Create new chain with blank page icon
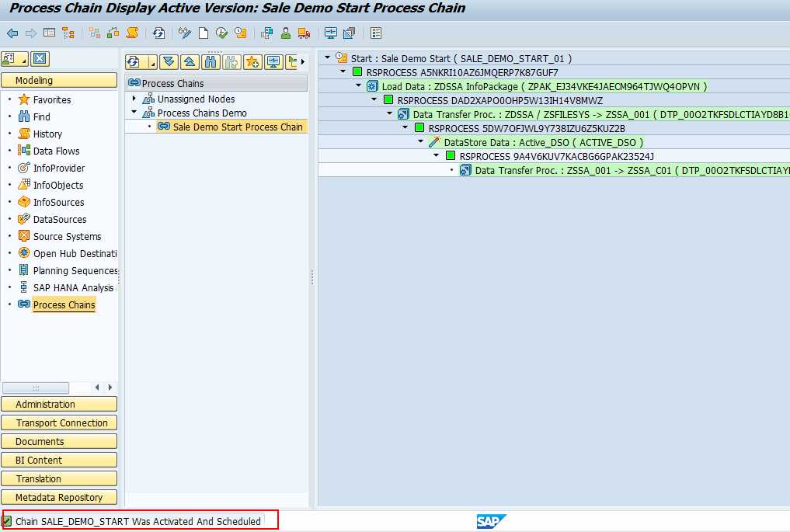Image resolution: width=790 pixels, height=532 pixels. tap(204, 33)
